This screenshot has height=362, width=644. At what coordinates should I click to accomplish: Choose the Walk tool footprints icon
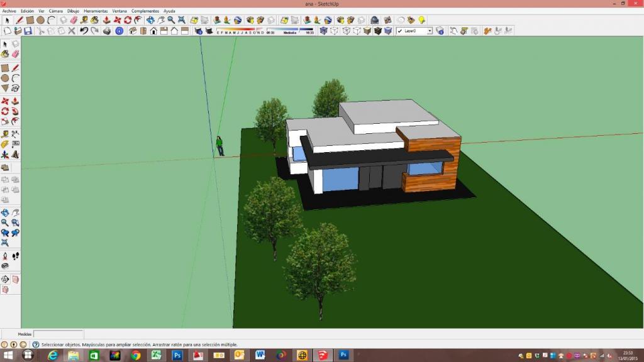coord(15,256)
